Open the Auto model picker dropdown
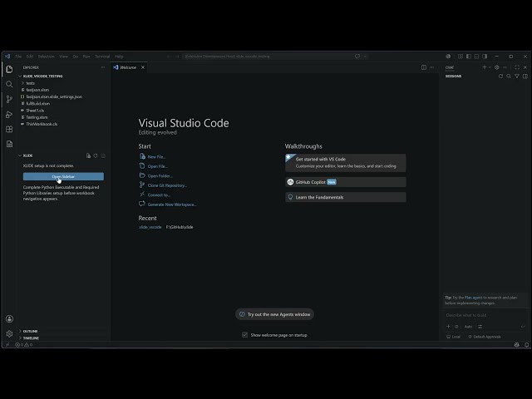The height and width of the screenshot is (399, 532). click(468, 327)
